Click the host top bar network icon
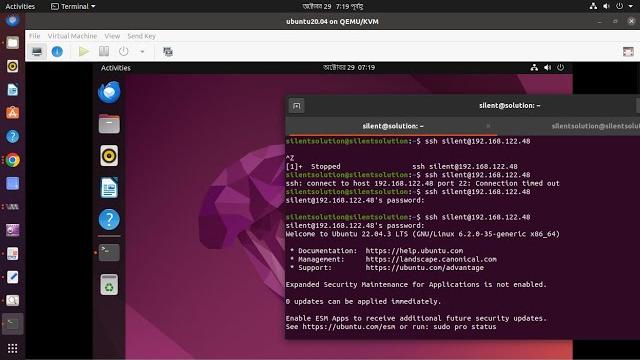640x360 pixels. coord(593,6)
